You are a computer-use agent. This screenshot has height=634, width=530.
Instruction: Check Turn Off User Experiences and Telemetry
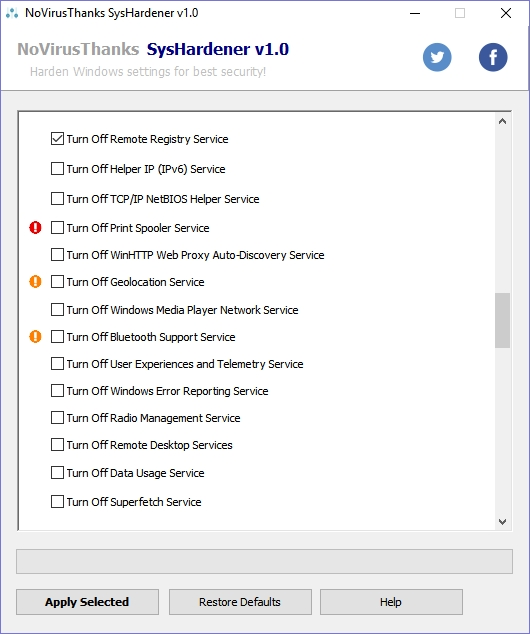pos(57,363)
